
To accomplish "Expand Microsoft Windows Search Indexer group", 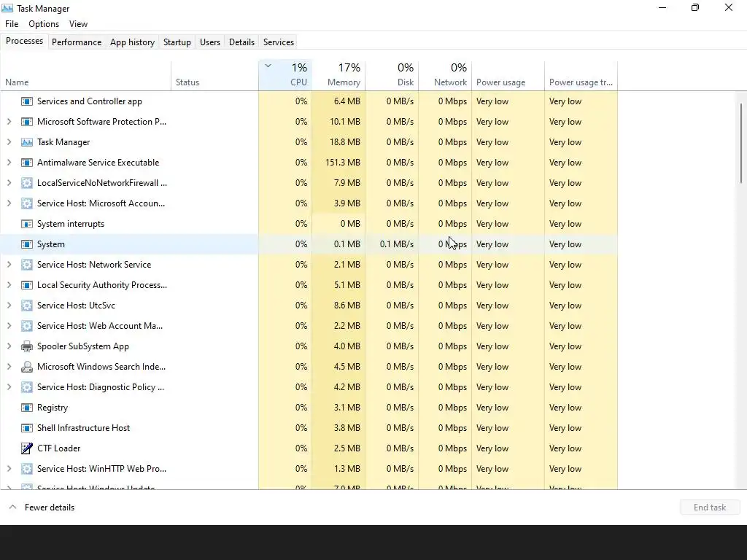I will coord(9,367).
